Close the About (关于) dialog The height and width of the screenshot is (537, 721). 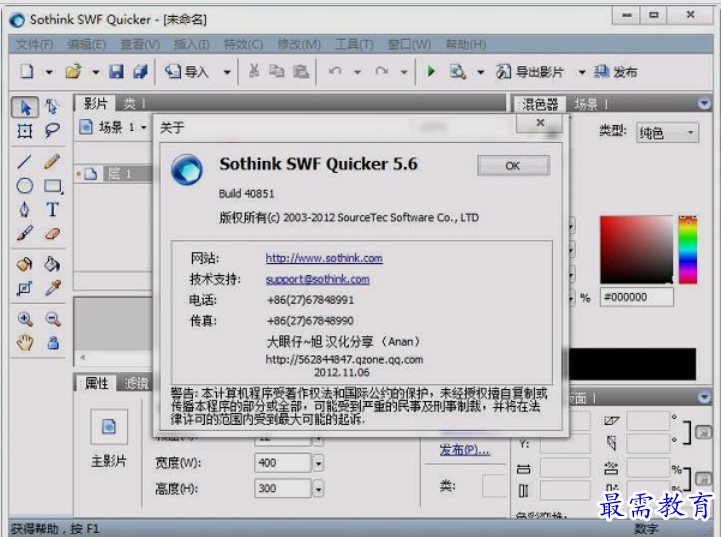point(540,123)
